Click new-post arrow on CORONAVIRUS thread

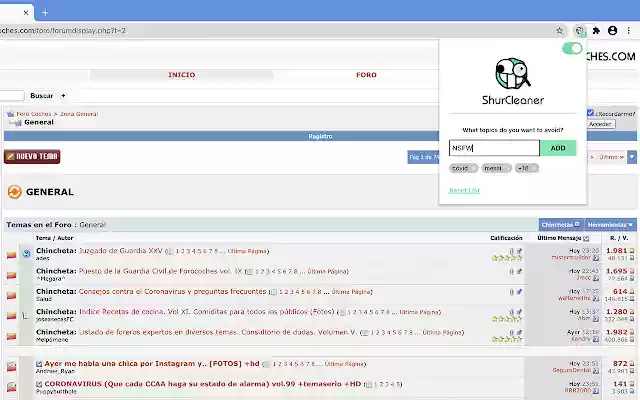pyautogui.click(x=39, y=384)
